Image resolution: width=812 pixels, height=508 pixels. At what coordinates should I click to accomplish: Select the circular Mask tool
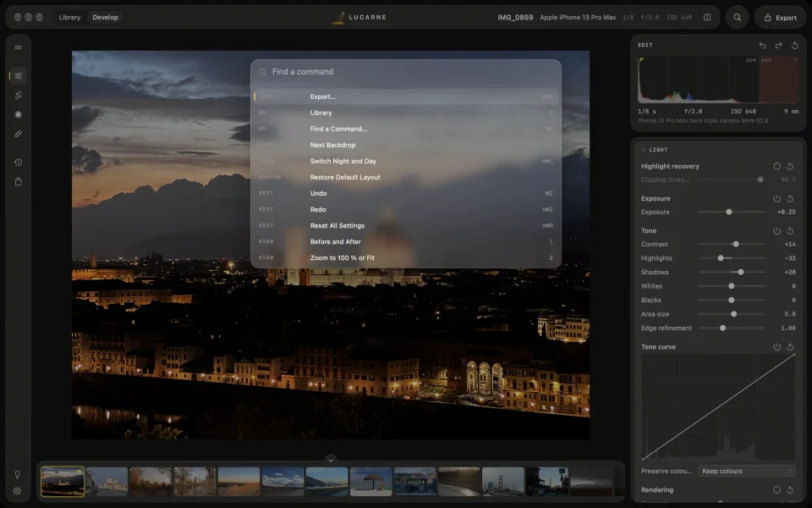[x=18, y=114]
